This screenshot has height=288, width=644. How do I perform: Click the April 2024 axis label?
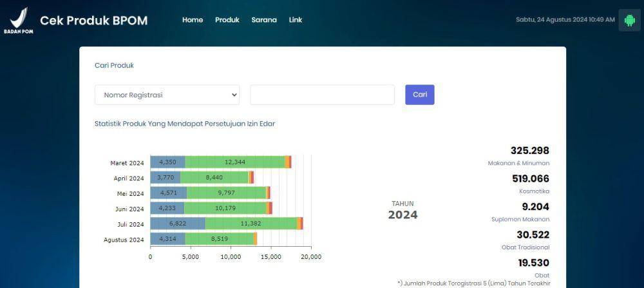129,178
